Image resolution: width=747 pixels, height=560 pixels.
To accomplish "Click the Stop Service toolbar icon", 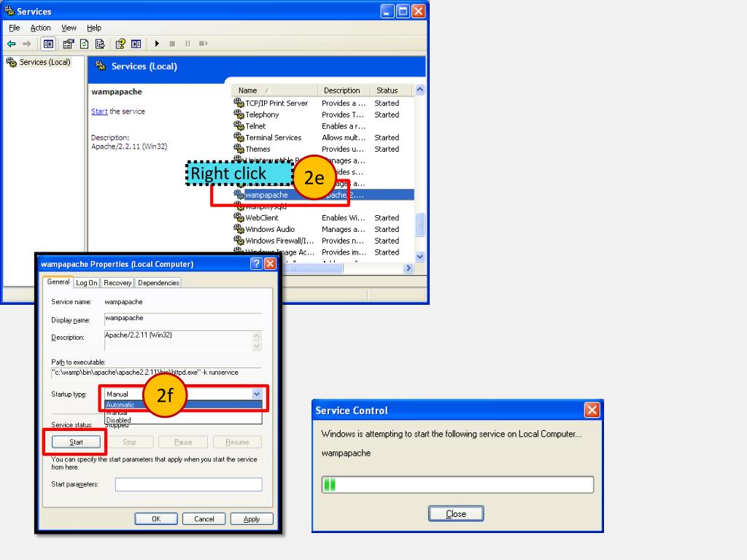I will point(172,44).
